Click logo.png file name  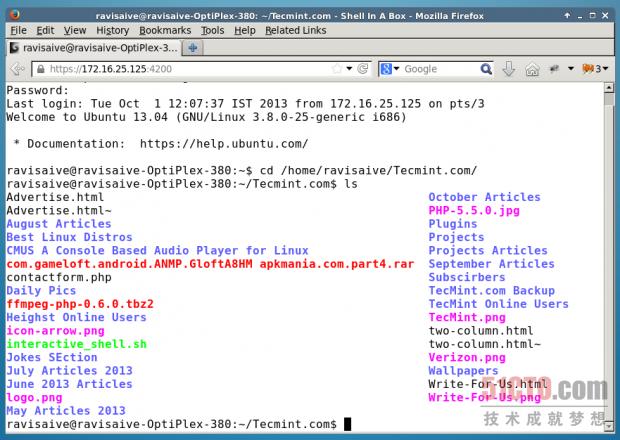34,398
